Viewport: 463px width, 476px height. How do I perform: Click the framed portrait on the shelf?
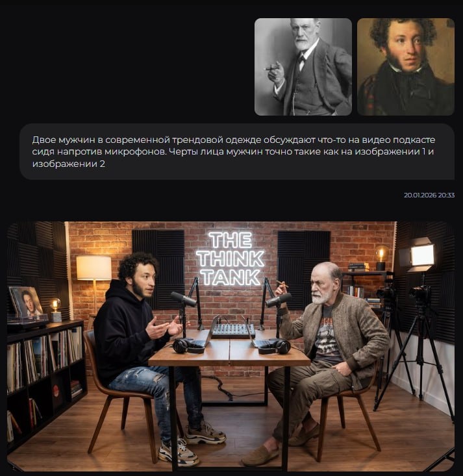tap(26, 301)
